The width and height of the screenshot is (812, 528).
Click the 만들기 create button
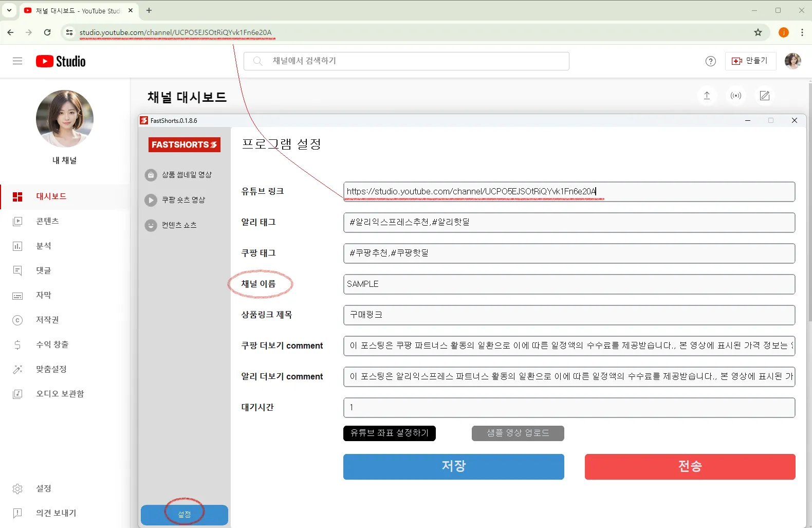coord(750,61)
